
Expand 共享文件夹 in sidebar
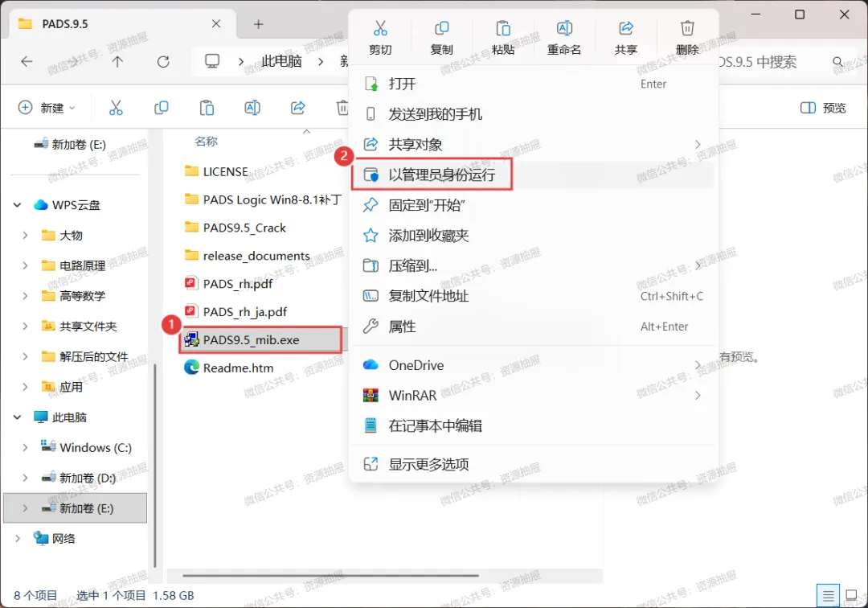[x=26, y=327]
